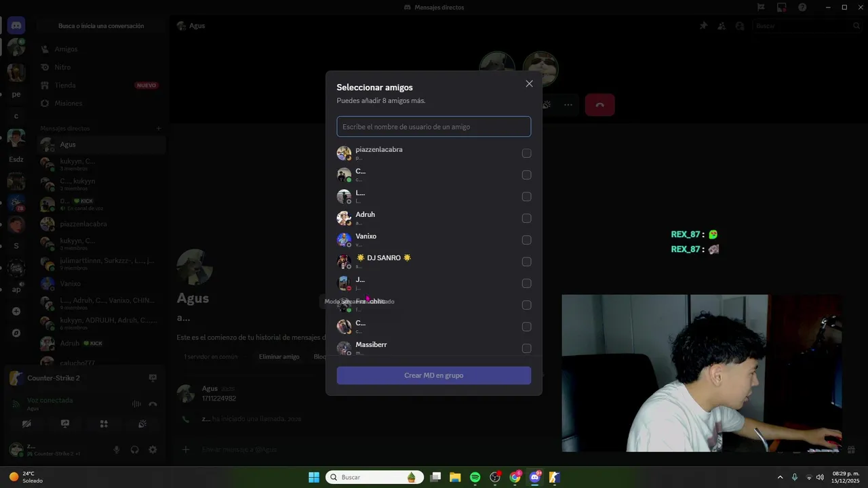This screenshot has width=868, height=488.
Task: Show user profile panel icon
Action: [x=740, y=26]
